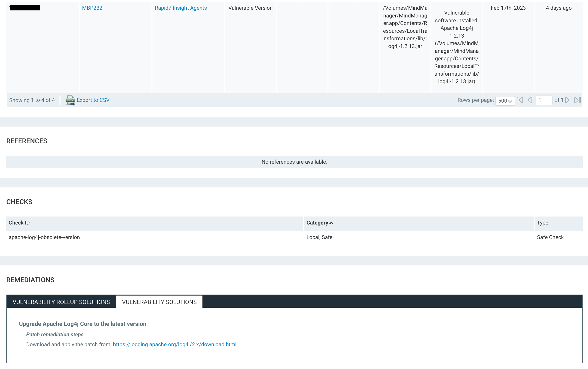Click the Category sort arrow
Screen dimensions: 588x369
pyautogui.click(x=331, y=223)
